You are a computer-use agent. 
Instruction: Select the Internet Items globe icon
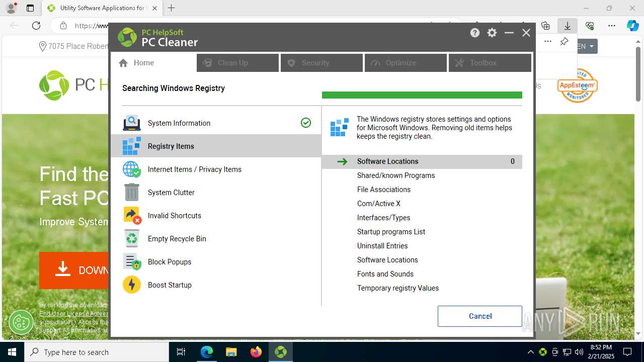(x=132, y=169)
